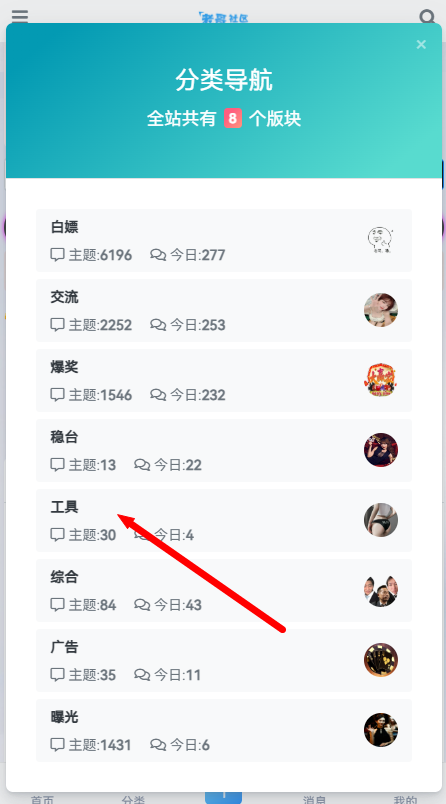Open the hamburger menu icon
This screenshot has height=804, width=446.
[20, 16]
